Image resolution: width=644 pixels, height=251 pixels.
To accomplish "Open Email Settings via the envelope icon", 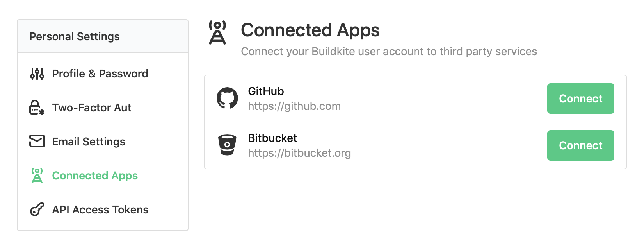I will click(x=37, y=142).
